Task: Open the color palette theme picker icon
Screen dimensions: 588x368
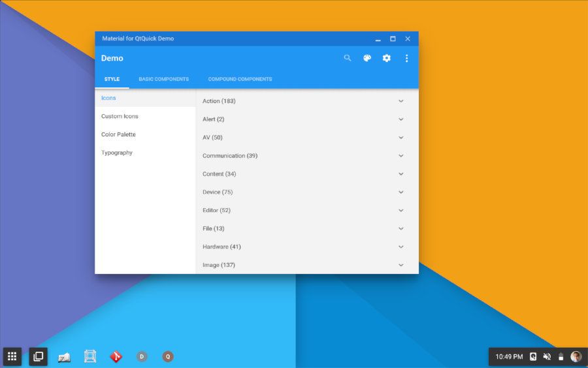Action: click(367, 58)
